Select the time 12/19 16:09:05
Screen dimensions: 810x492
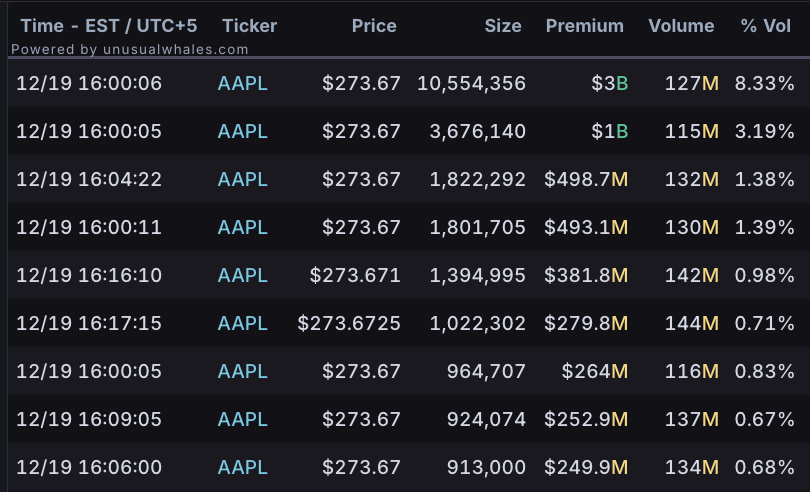(x=89, y=419)
